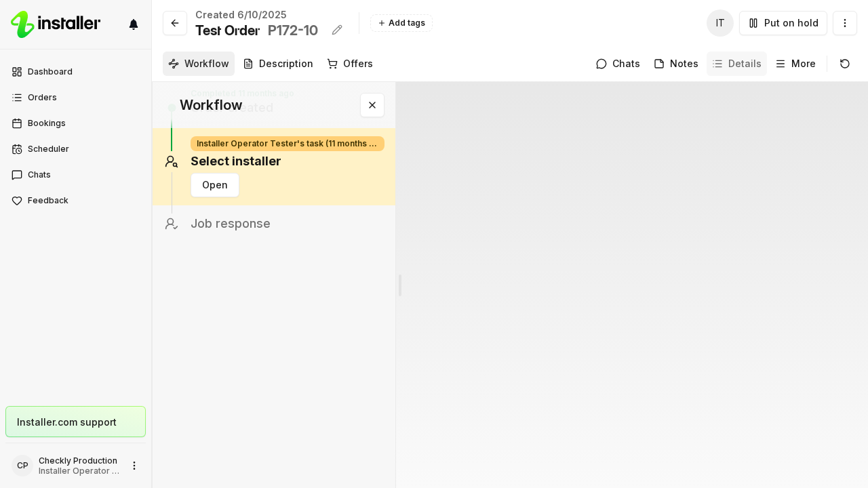This screenshot has height=488, width=868.
Task: Click the Select installer step icon
Action: point(172,161)
